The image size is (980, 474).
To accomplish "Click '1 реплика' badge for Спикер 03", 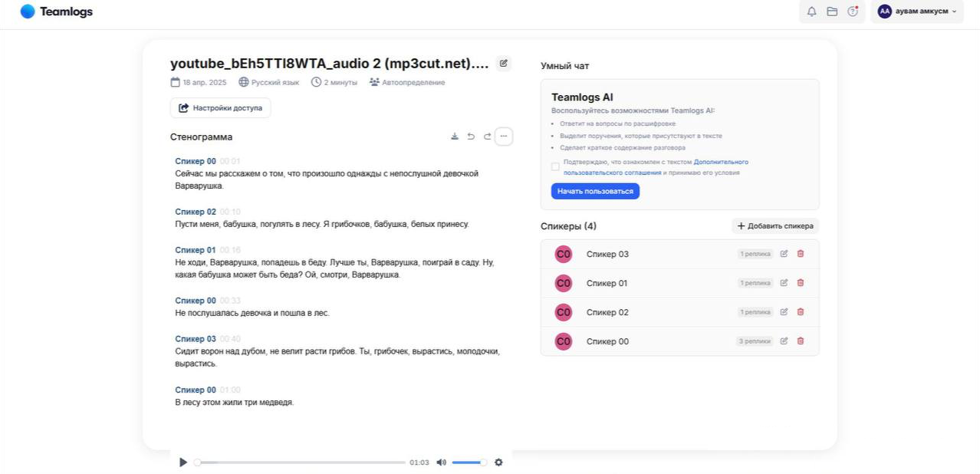I will coord(755,254).
